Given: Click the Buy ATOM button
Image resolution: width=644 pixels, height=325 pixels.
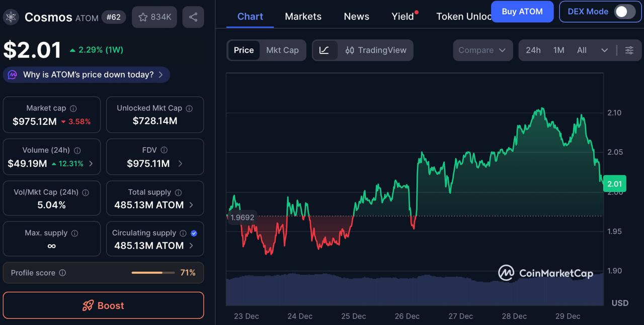Looking at the screenshot, I should [522, 11].
